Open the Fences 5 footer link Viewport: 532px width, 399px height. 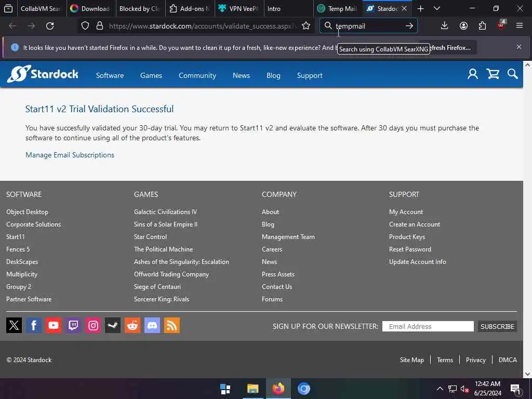[x=18, y=249]
